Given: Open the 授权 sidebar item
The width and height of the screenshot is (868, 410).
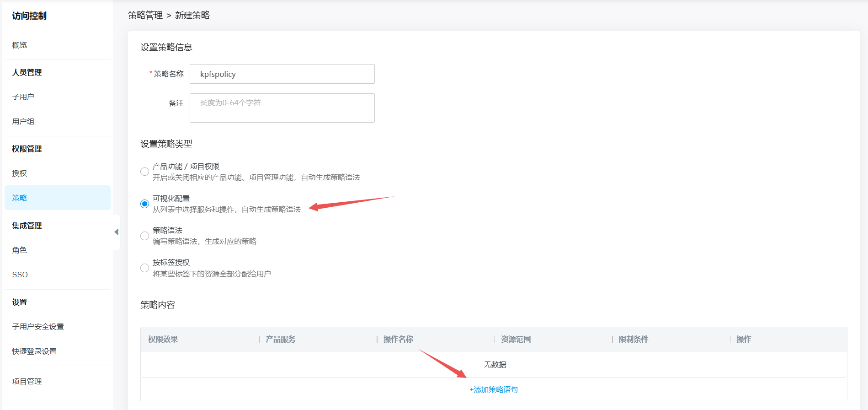Looking at the screenshot, I should [20, 173].
